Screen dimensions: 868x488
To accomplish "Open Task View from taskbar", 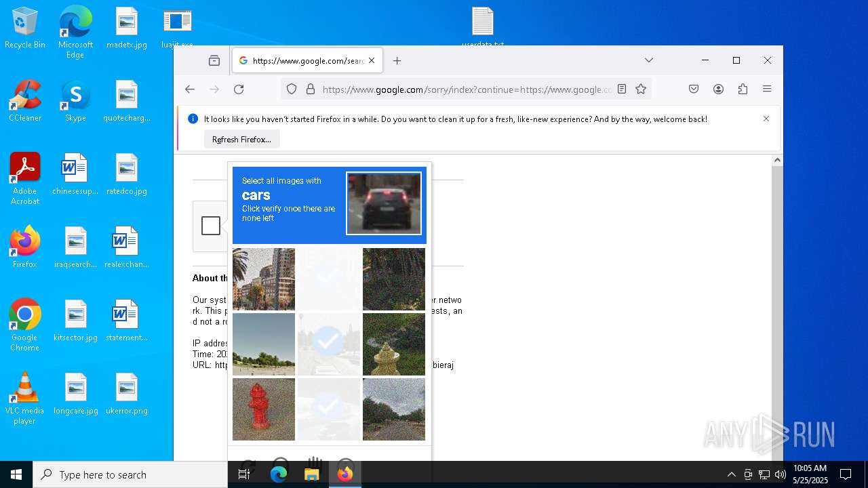I will [x=244, y=474].
